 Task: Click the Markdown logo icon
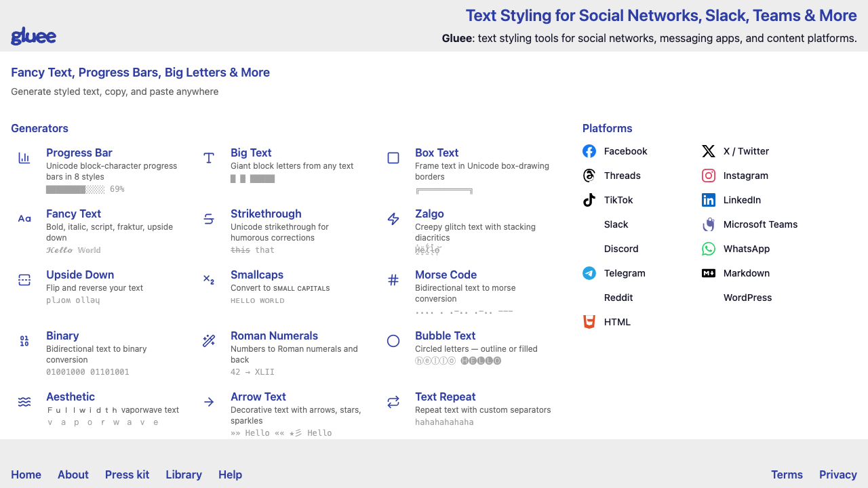click(709, 273)
